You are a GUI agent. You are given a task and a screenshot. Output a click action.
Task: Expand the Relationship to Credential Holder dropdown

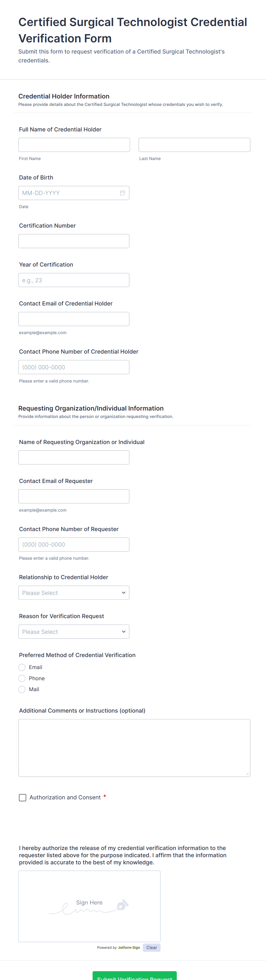tap(74, 593)
